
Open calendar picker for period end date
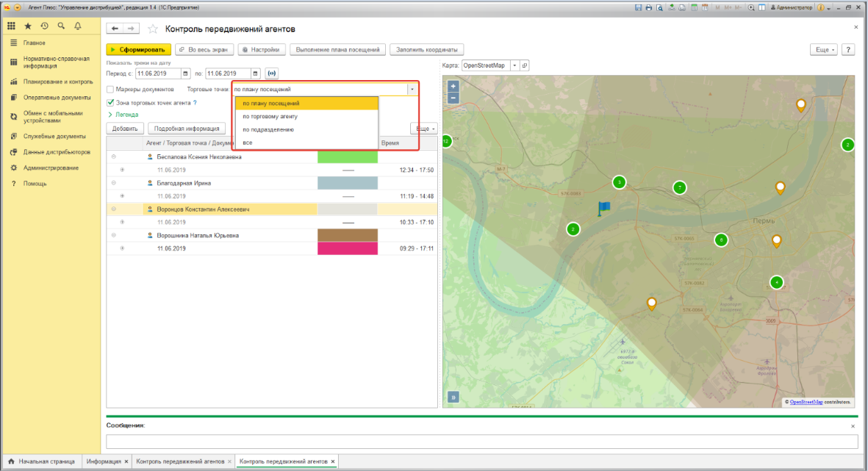[x=255, y=73]
